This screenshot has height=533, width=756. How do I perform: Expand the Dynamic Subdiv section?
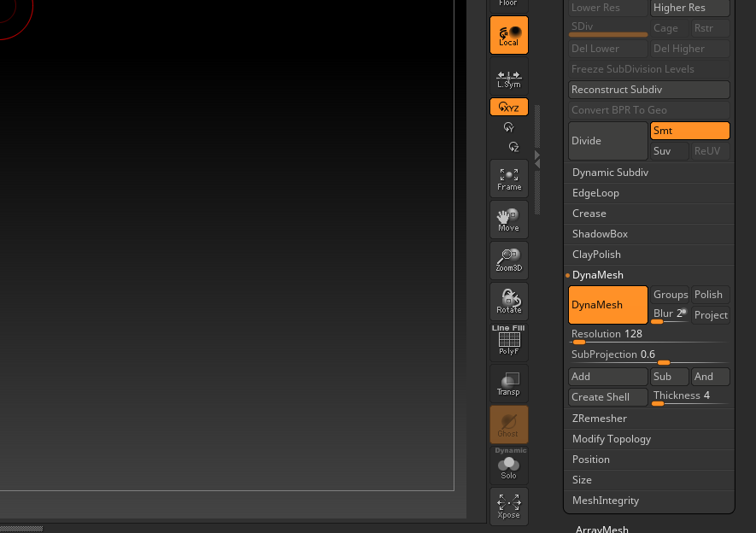(649, 173)
